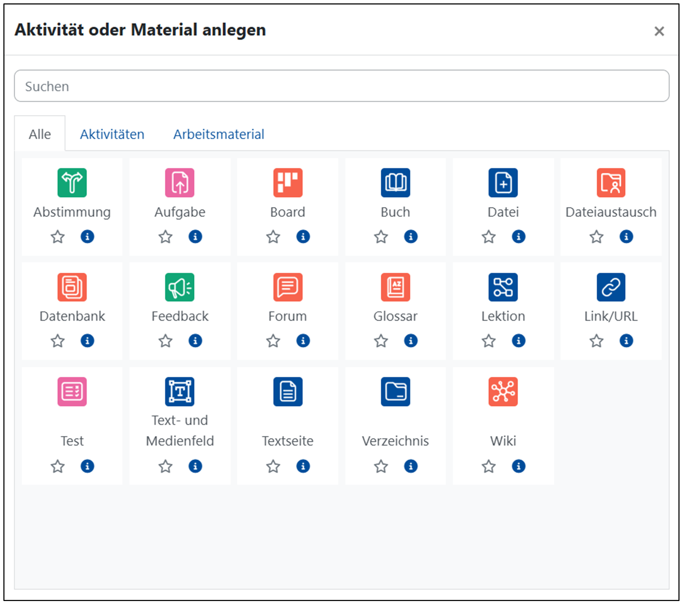
Task: Toggle favorite star for Test
Action: coord(58,466)
